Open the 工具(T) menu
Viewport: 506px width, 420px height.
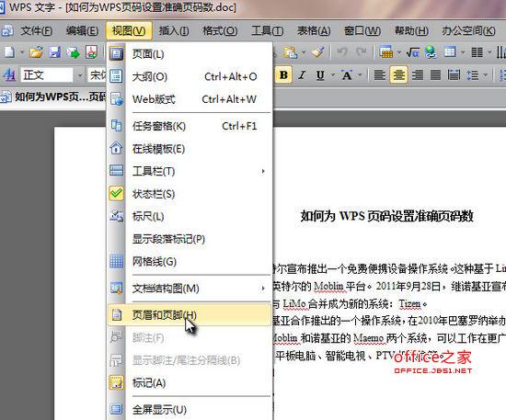(x=268, y=31)
